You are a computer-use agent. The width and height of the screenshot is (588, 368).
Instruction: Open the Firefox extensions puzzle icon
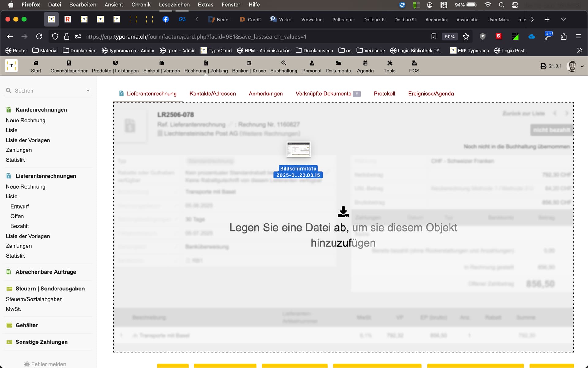pos(563,36)
